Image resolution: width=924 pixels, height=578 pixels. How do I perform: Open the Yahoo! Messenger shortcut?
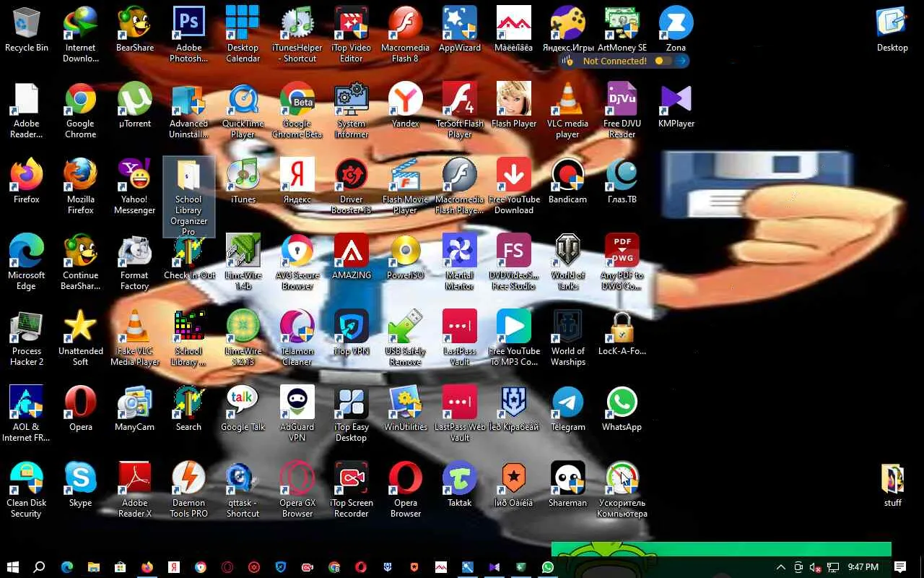coord(134,186)
